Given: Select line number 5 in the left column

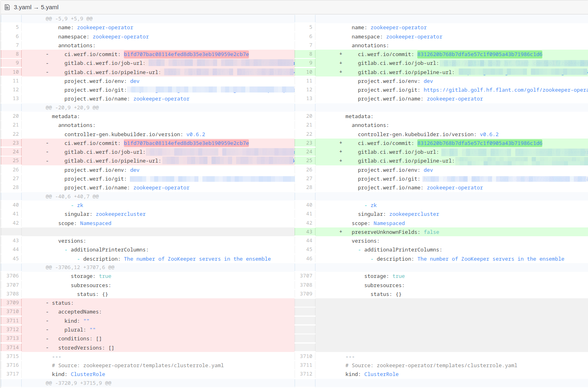Looking at the screenshot, I should click(15, 27).
